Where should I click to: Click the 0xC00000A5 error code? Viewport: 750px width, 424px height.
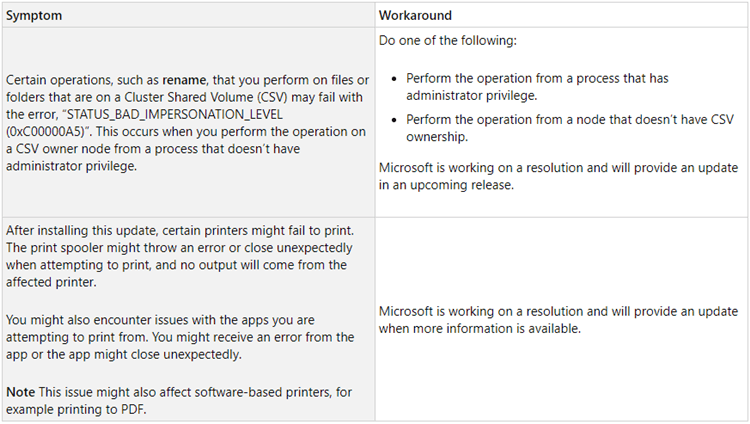(45, 132)
